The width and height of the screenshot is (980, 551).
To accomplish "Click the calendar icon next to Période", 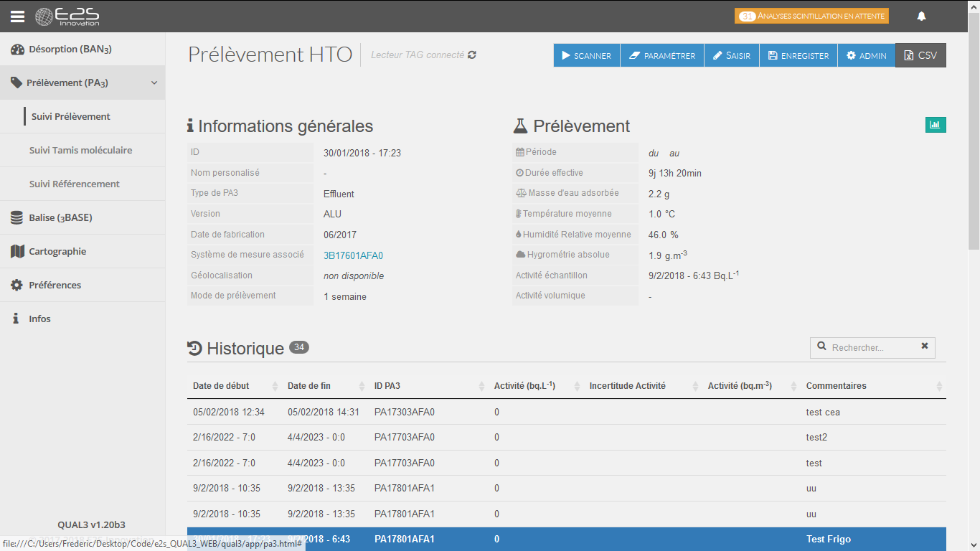I will tap(520, 152).
